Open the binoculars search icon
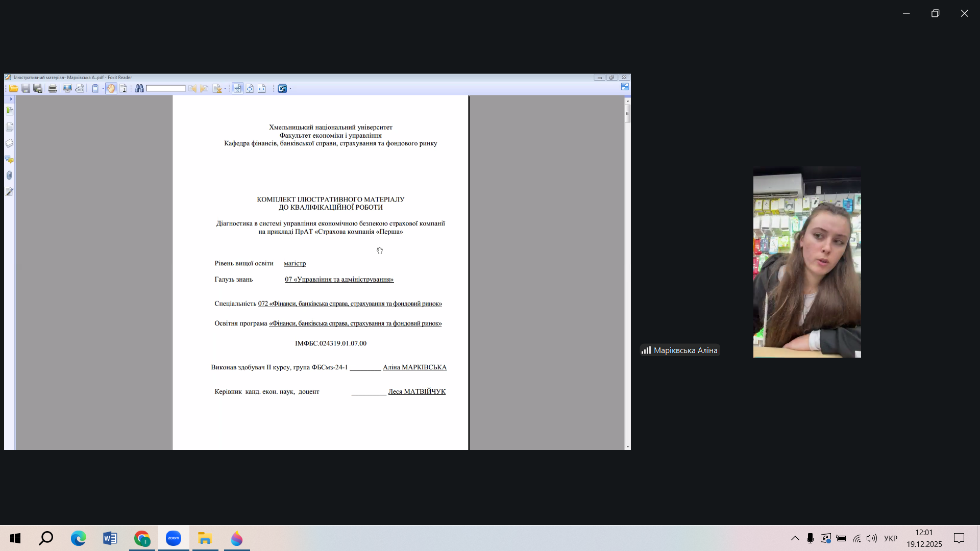Screen dimensions: 980x551 tap(139, 88)
